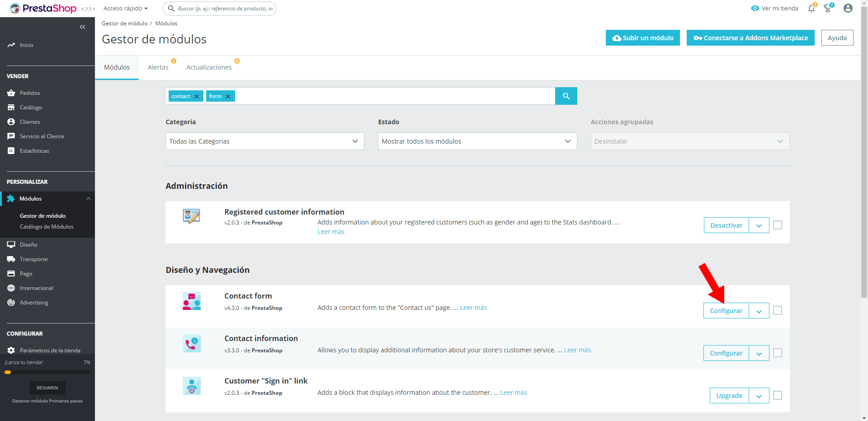This screenshot has height=421, width=868.
Task: Expand the arrow next to Contact form Configurar
Action: click(759, 311)
